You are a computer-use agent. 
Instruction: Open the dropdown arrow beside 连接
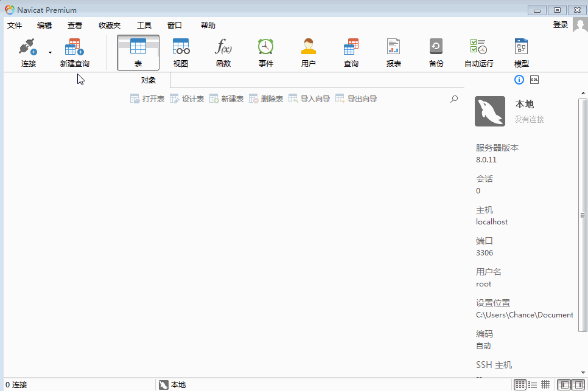[x=49, y=52]
